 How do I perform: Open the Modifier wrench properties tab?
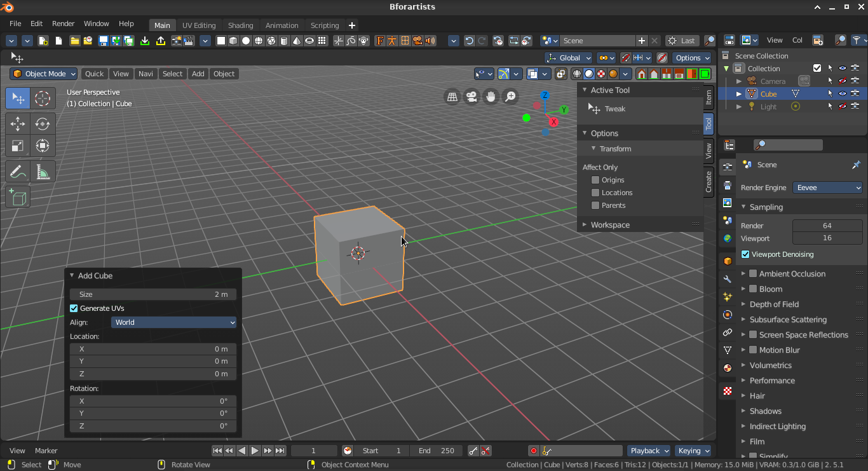728,279
